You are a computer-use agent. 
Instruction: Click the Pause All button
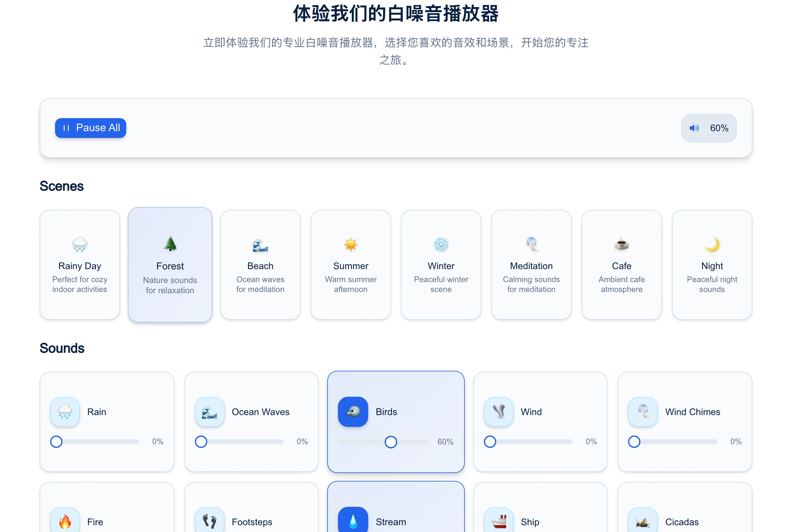click(x=91, y=128)
